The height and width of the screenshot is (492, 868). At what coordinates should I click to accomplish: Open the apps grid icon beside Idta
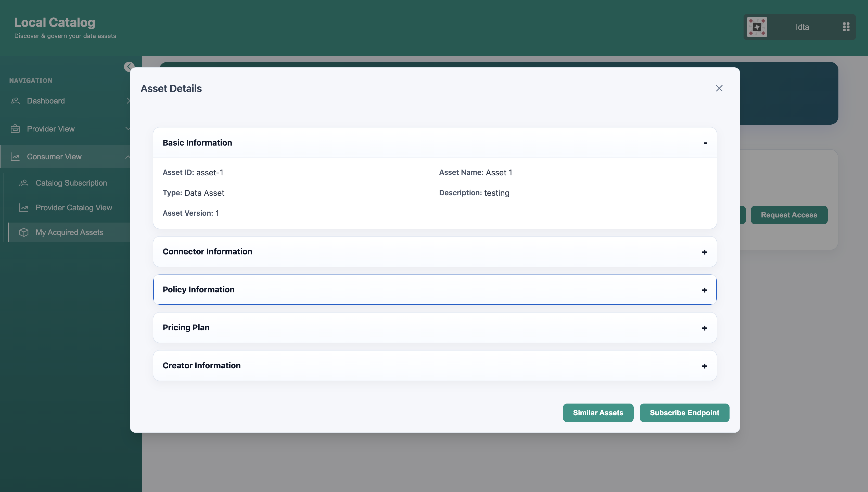click(x=846, y=27)
